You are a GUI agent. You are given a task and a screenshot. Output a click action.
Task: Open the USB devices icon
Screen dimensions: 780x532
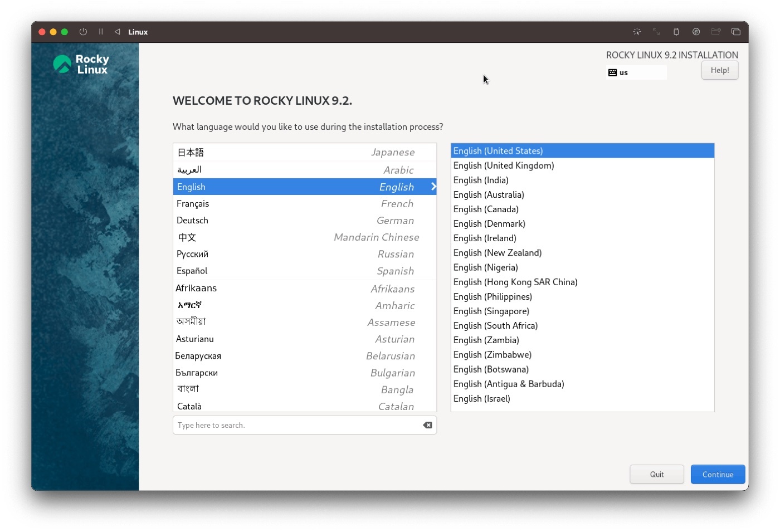(x=676, y=32)
